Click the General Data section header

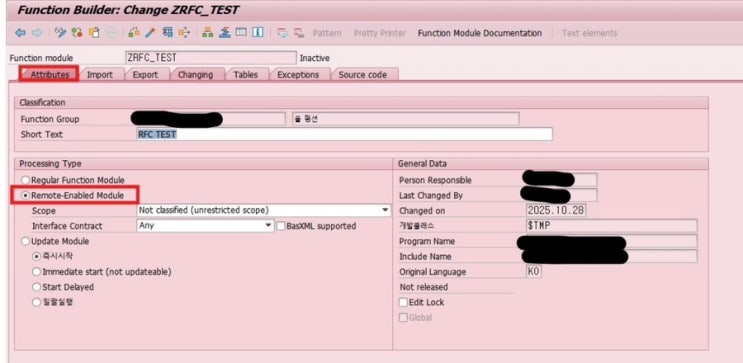coord(422,163)
